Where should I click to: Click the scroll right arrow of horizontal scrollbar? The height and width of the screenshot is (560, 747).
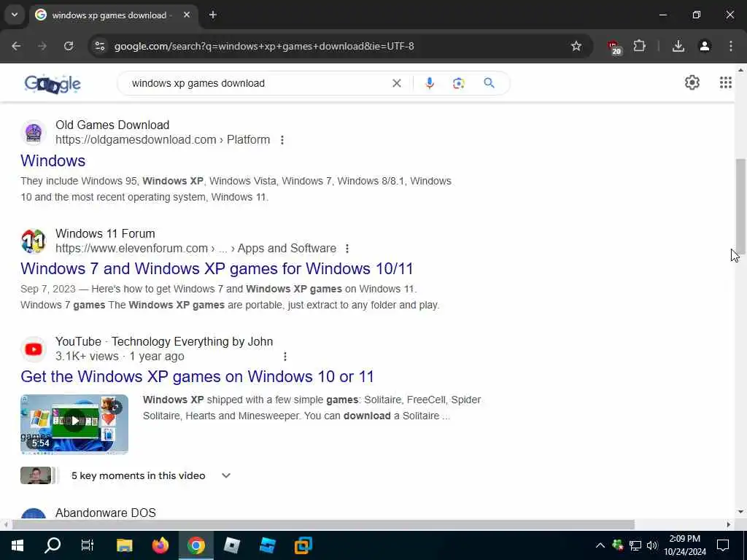click(729, 525)
